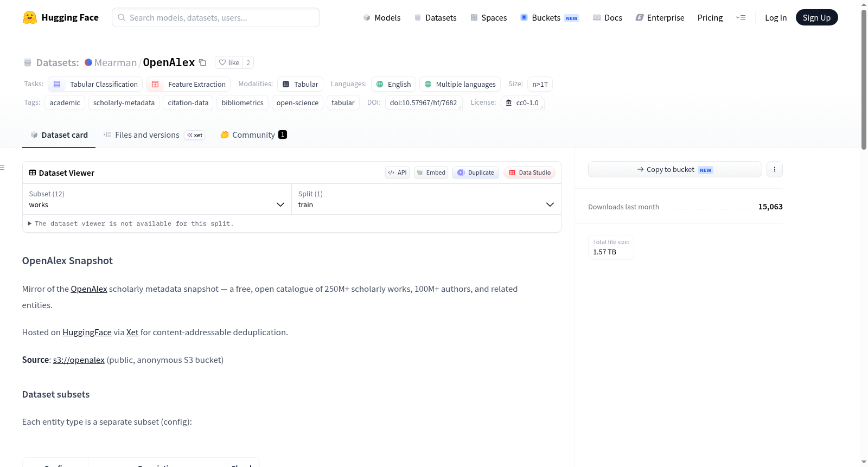
Task: Open the Split train dropdown
Action: (x=426, y=199)
